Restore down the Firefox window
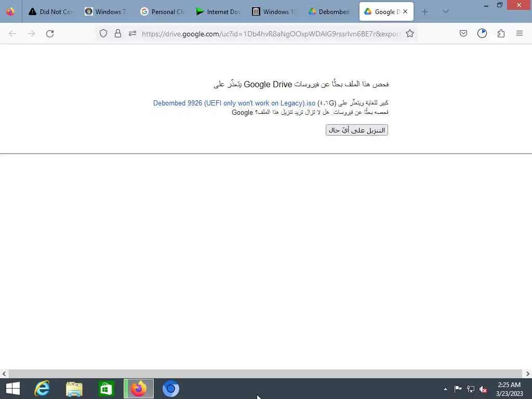Image resolution: width=532 pixels, height=399 pixels. tap(499, 5)
